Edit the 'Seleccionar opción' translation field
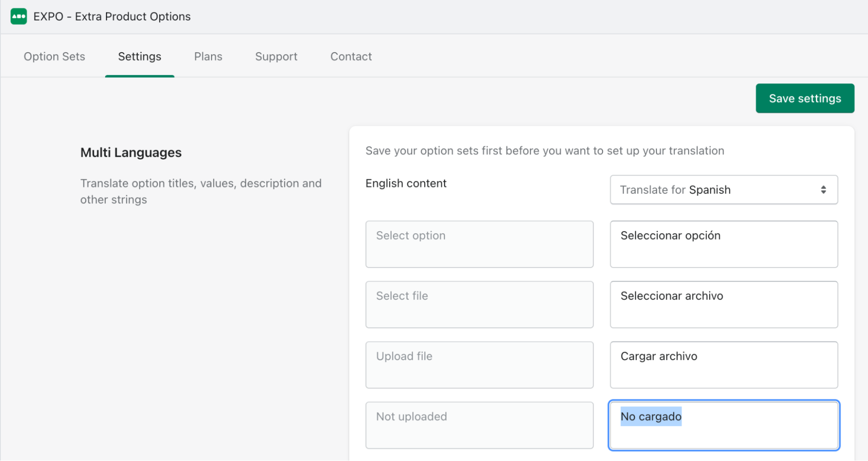 point(723,244)
